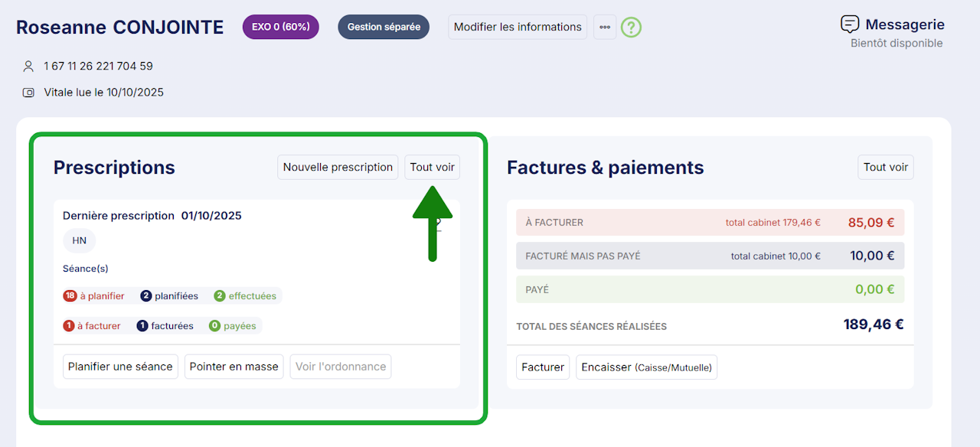The height and width of the screenshot is (447, 980).
Task: Click Modifier les informations button
Action: 518,27
